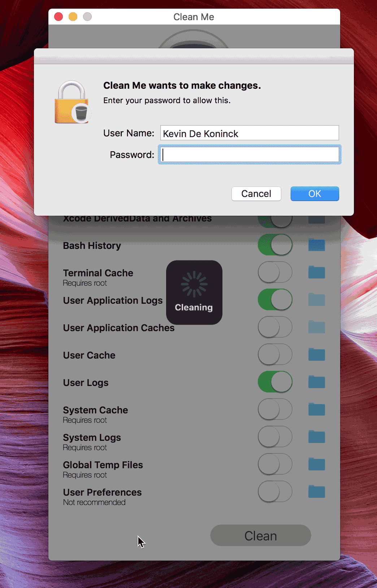Image resolution: width=377 pixels, height=588 pixels.
Task: Close the Clean Me window
Action: (x=58, y=17)
